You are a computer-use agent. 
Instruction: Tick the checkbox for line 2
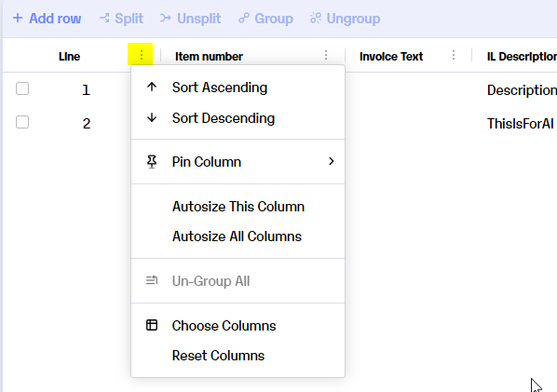point(22,122)
